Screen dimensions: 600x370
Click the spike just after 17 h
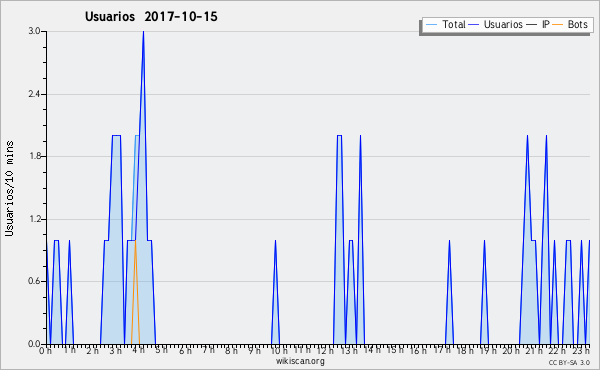[449, 292]
